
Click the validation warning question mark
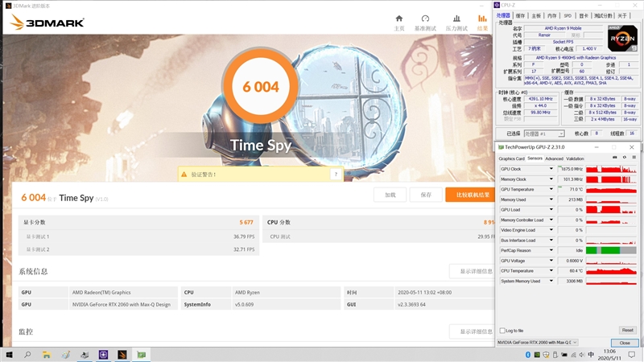click(336, 175)
